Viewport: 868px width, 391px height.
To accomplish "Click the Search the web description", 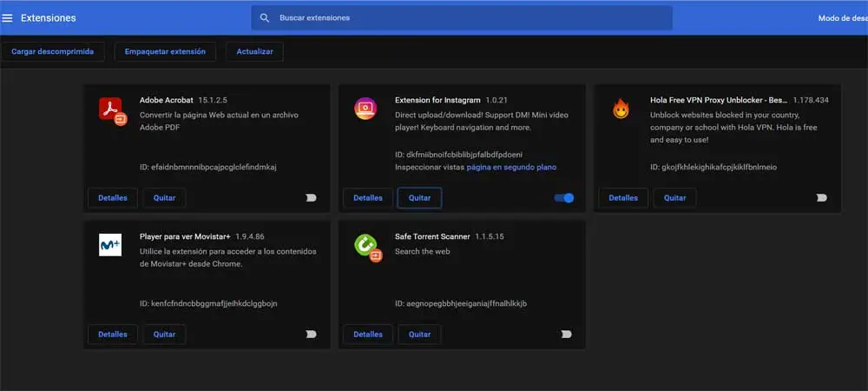I will pyautogui.click(x=423, y=251).
